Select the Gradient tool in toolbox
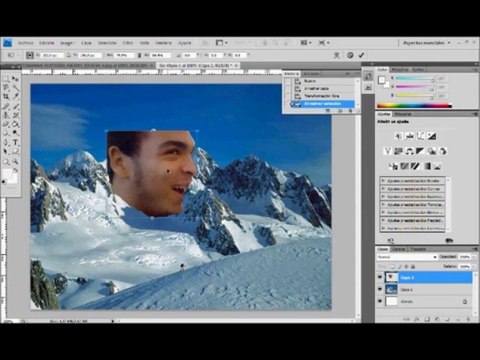The height and width of the screenshot is (360, 480). 15,124
